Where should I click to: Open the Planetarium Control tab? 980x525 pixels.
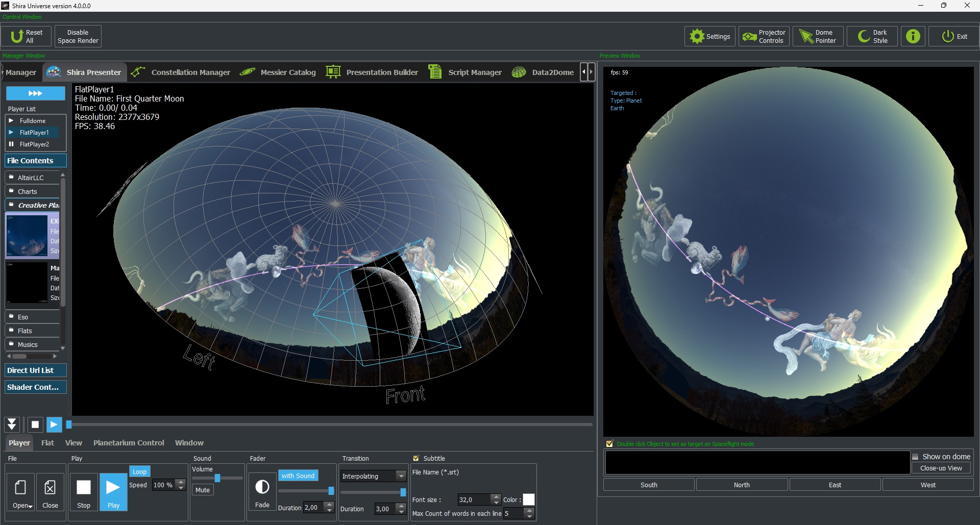coord(129,443)
